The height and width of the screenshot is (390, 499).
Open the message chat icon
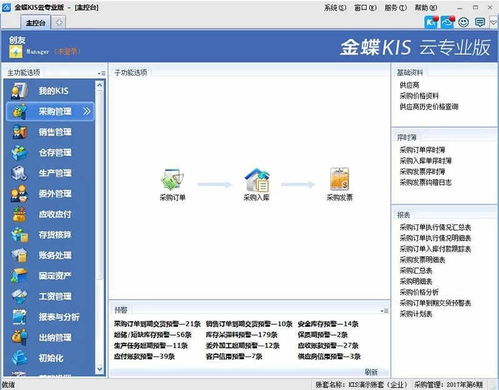pos(480,22)
